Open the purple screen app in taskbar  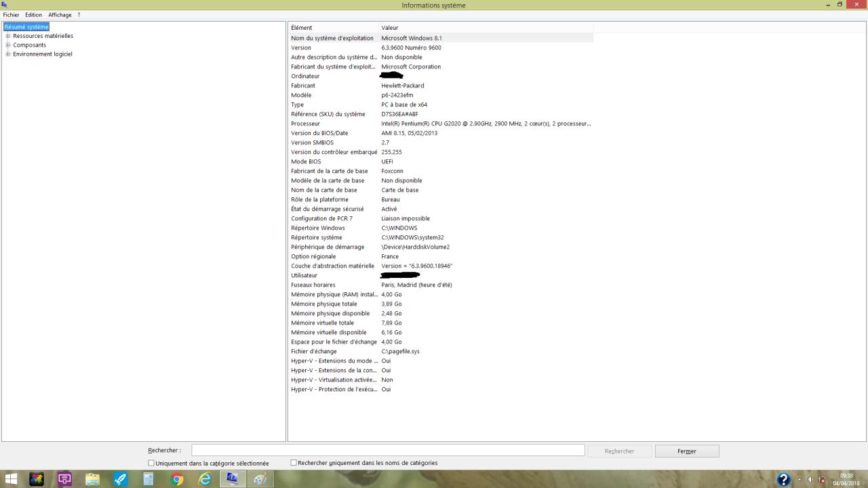pyautogui.click(x=64, y=479)
